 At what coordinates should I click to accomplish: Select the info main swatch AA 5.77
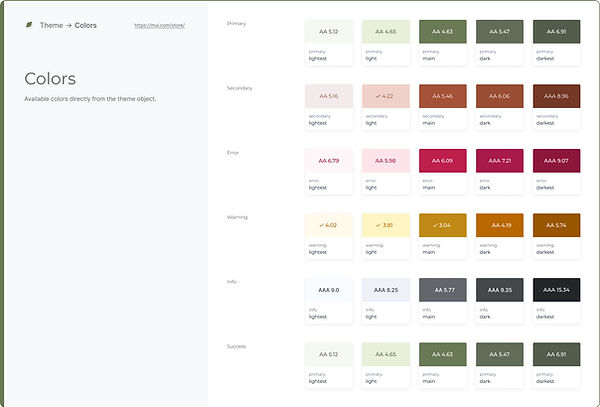click(x=443, y=290)
